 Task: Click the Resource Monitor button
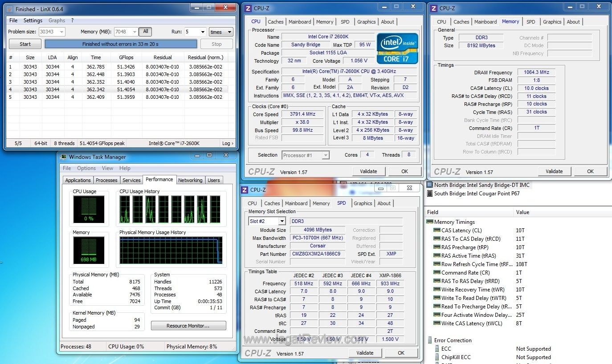tap(188, 326)
